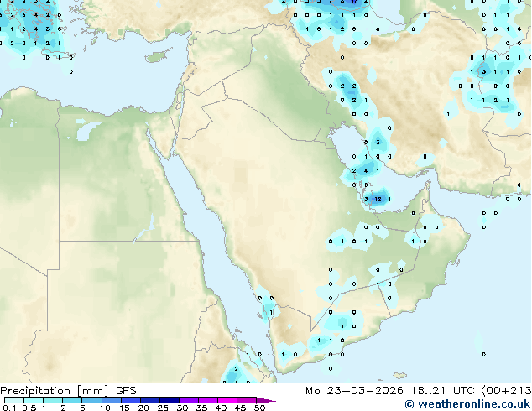Click the 35–40 mm legend color swatch
This screenshot has height=411, width=532.
click(x=207, y=400)
